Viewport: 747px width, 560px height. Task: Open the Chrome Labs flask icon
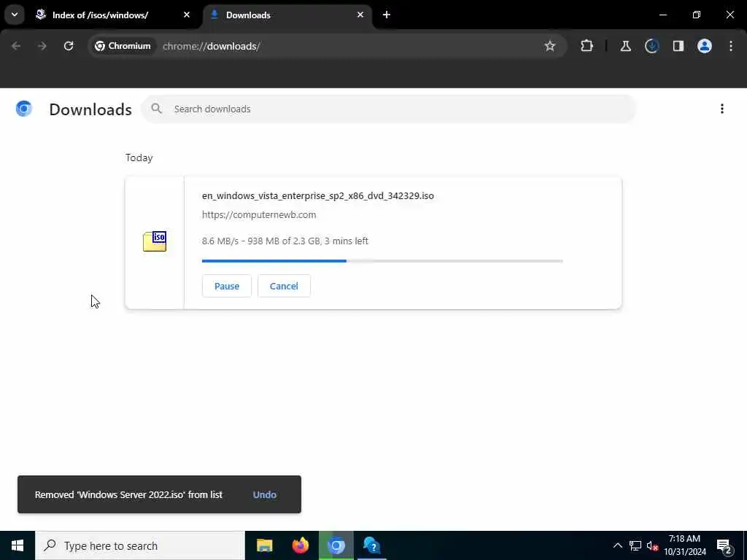pos(625,46)
